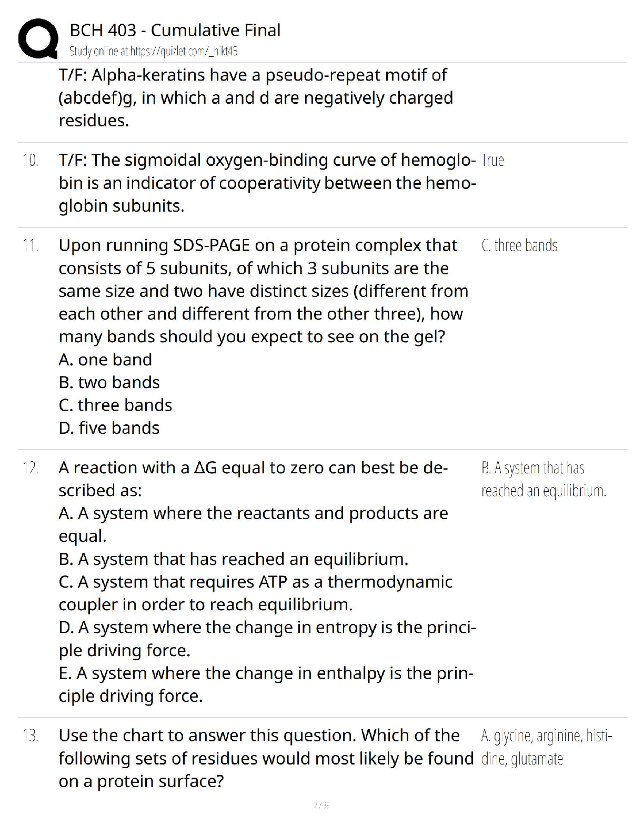The width and height of the screenshot is (644, 834).
Task: Click question number 12
Action: (x=31, y=468)
